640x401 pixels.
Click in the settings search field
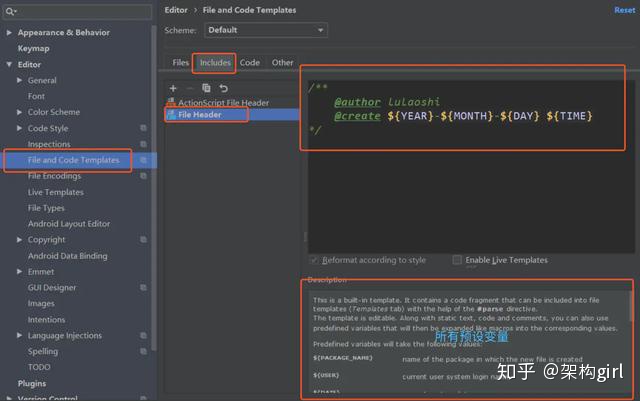click(78, 11)
